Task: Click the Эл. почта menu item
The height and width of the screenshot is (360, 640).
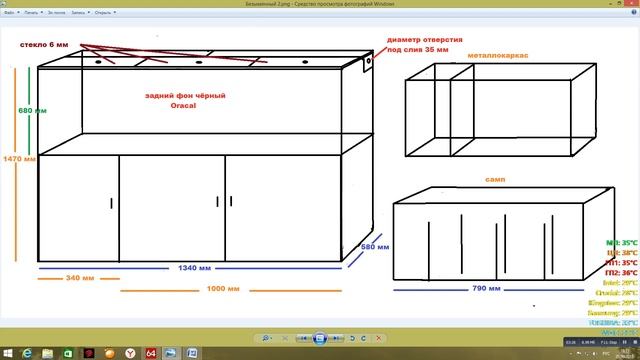Action: point(56,13)
